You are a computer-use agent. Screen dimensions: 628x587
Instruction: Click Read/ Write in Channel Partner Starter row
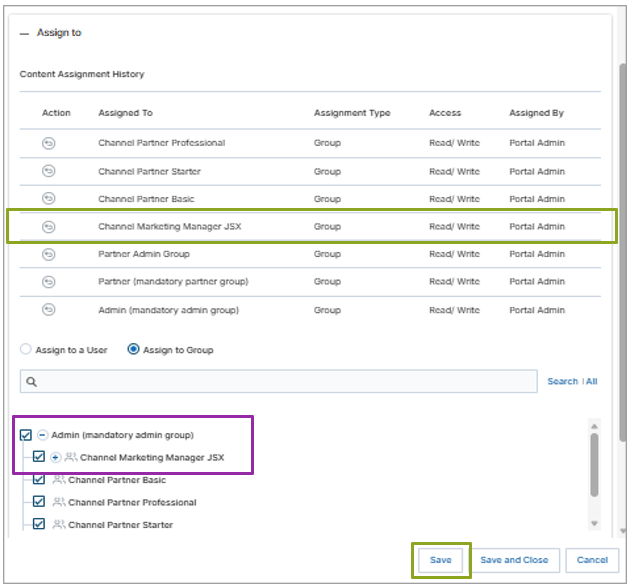[454, 171]
